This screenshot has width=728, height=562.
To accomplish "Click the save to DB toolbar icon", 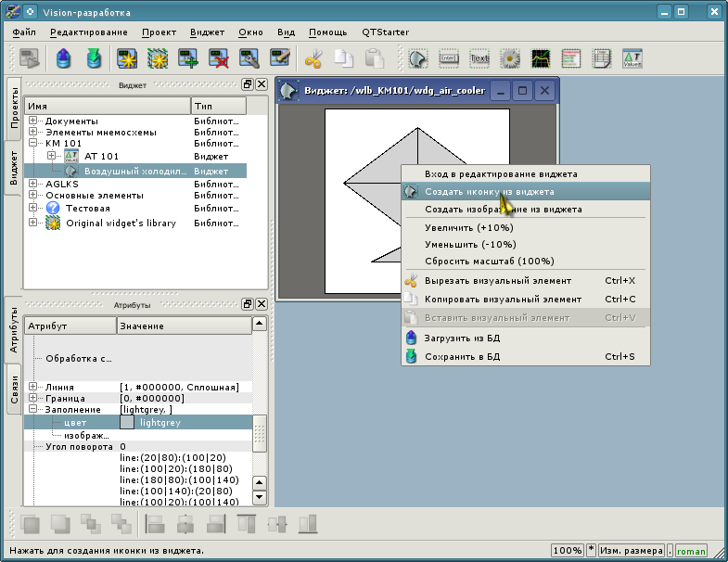I will point(94,59).
